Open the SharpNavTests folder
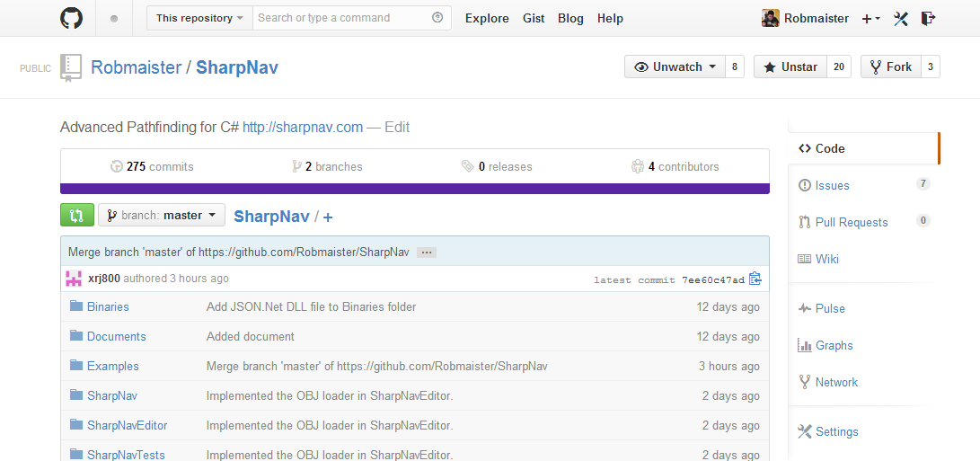Screen dimensions: 980x461 point(126,454)
